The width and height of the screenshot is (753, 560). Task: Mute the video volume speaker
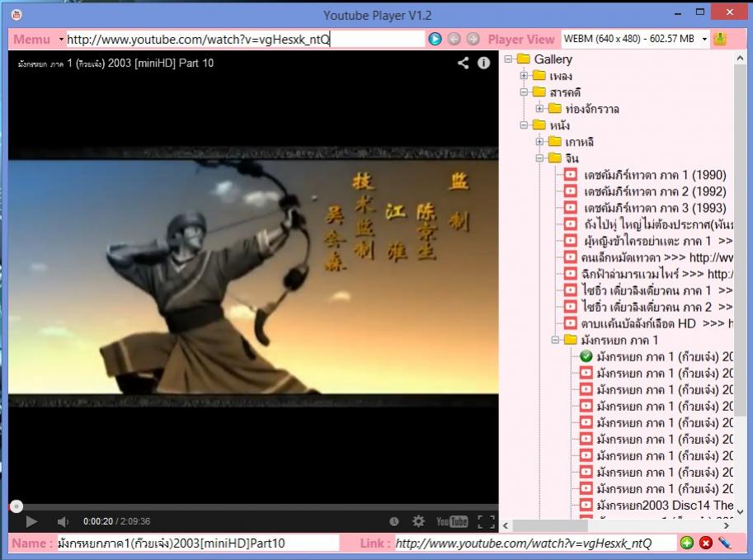(x=63, y=521)
